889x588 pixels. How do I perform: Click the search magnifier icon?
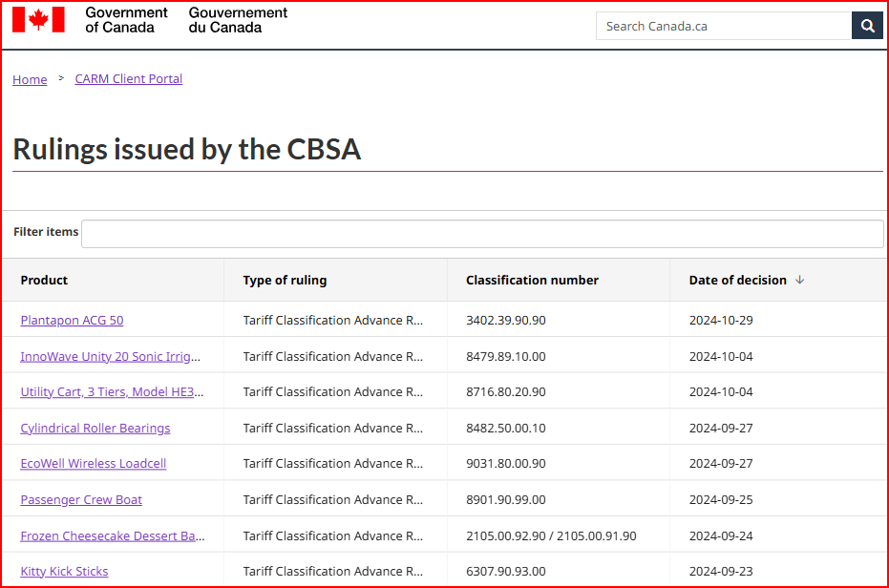pos(866,25)
